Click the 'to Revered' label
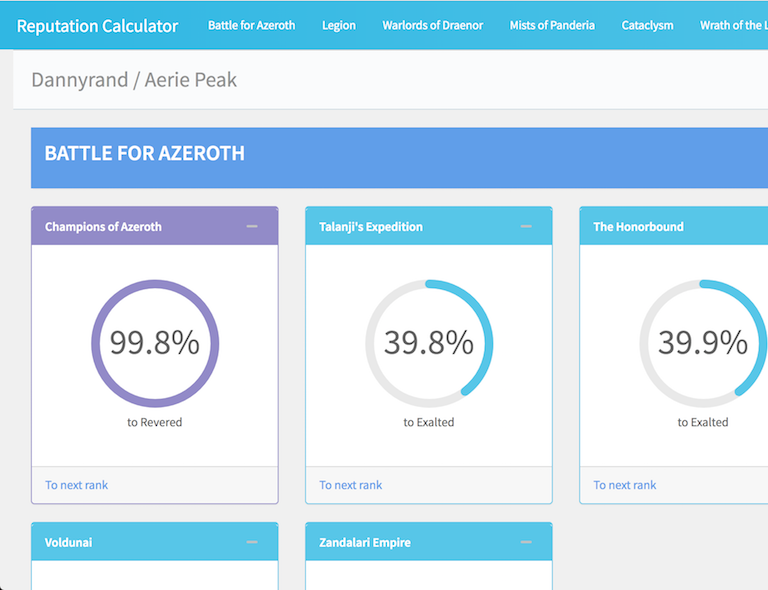This screenshot has width=768, height=590. [x=155, y=422]
